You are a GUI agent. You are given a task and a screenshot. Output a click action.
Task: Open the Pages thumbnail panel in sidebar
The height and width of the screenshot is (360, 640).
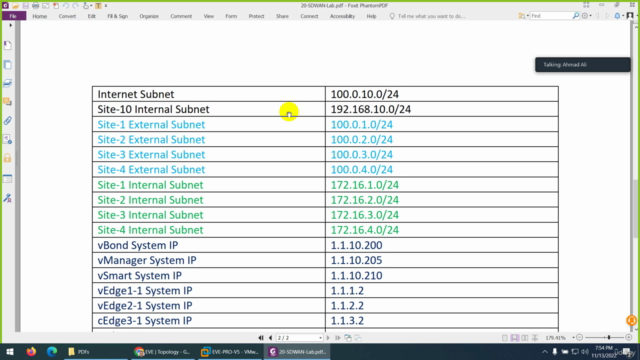pyautogui.click(x=8, y=64)
